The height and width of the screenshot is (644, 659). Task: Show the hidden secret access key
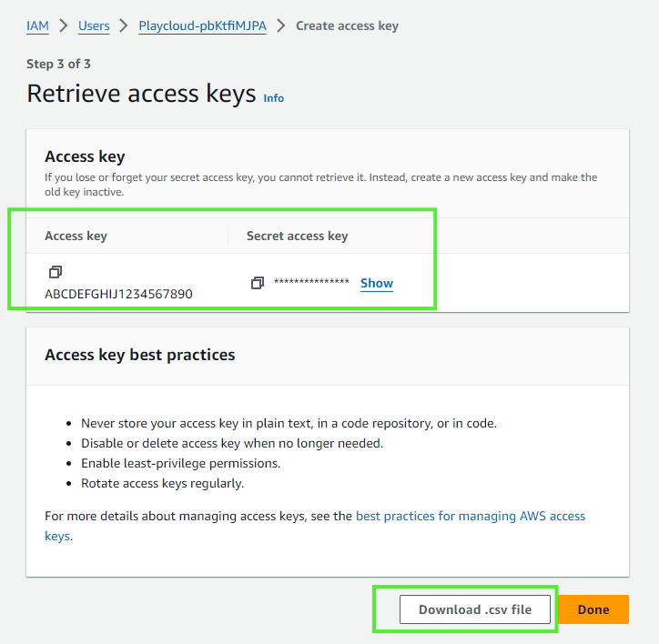(377, 283)
